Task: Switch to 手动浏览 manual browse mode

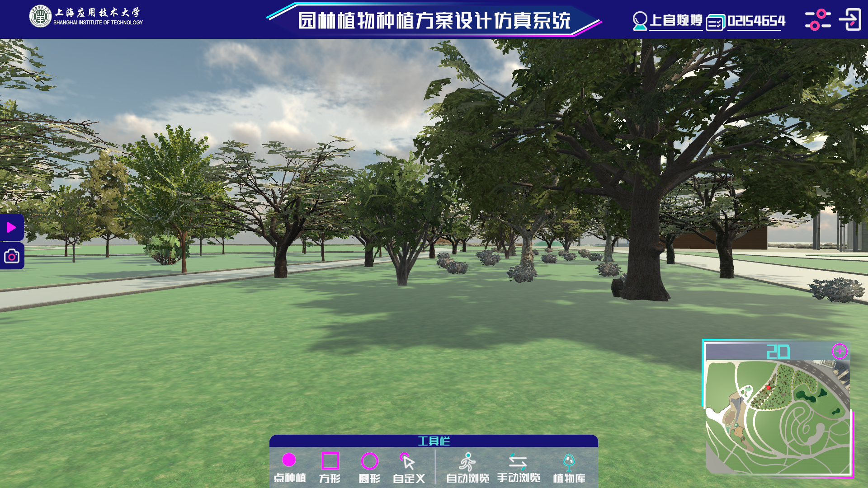Action: (518, 468)
